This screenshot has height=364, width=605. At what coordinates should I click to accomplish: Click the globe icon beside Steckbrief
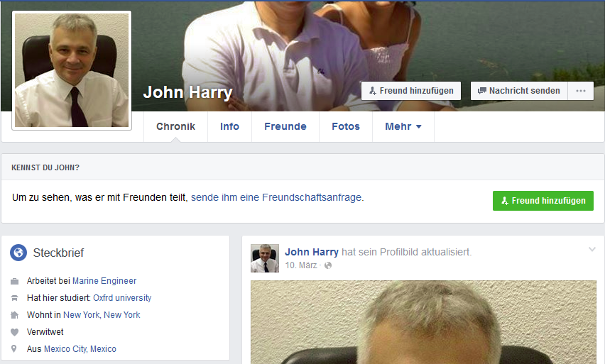click(18, 253)
